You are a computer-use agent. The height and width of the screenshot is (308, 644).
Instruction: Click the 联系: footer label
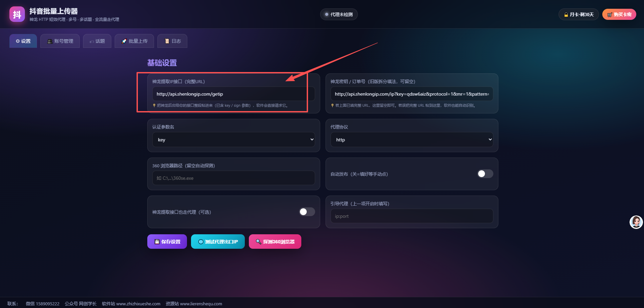coord(13,304)
